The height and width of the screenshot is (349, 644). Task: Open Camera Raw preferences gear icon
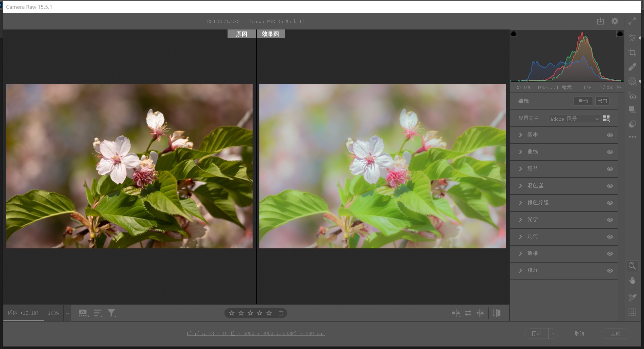tap(615, 21)
